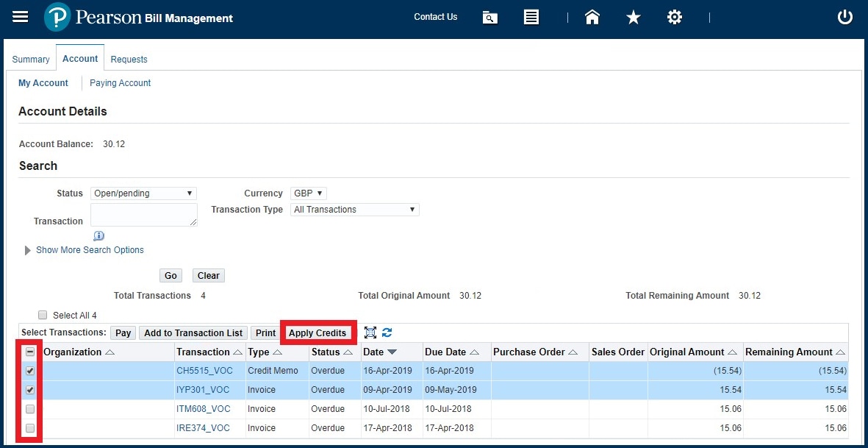This screenshot has height=448, width=868.
Task: Open the list document icon in header
Action: click(531, 18)
